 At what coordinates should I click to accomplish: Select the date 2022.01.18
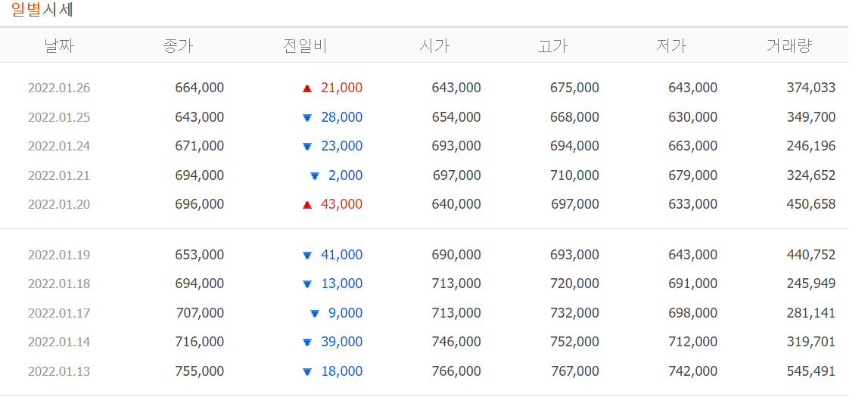(59, 284)
